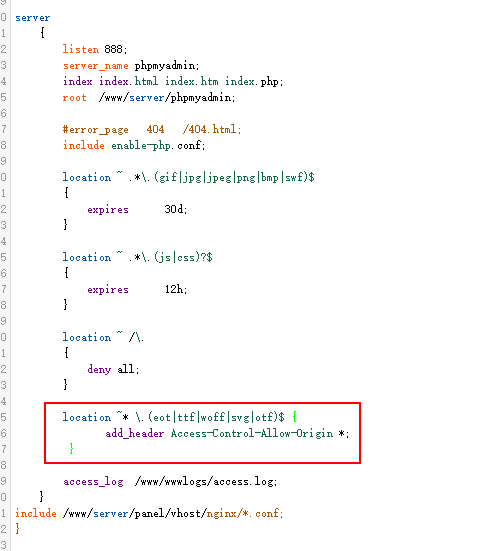Image resolution: width=477 pixels, height=551 pixels.
Task: Click 'index.php;' in the index line
Action: point(254,82)
